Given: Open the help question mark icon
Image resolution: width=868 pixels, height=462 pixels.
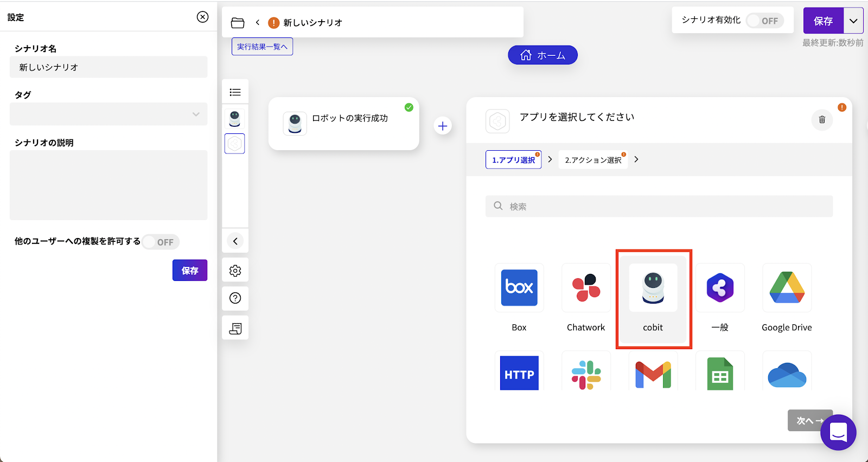Looking at the screenshot, I should coord(235,298).
